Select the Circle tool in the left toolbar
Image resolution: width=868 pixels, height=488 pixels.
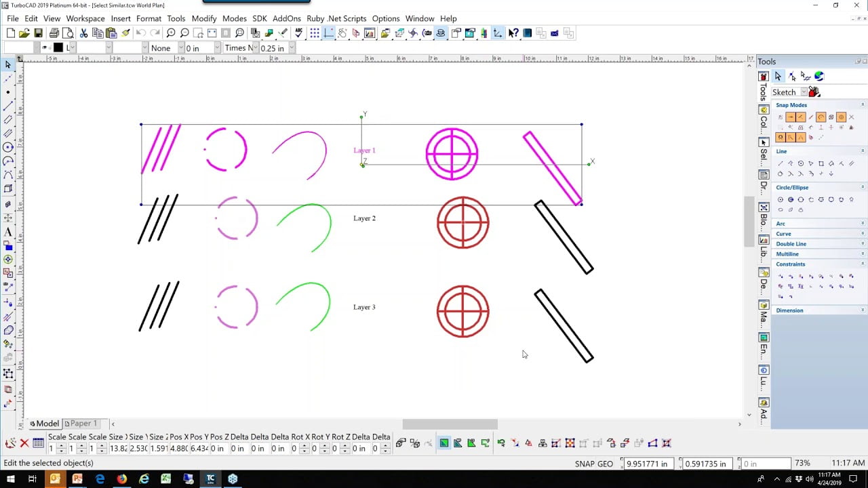coord(8,147)
